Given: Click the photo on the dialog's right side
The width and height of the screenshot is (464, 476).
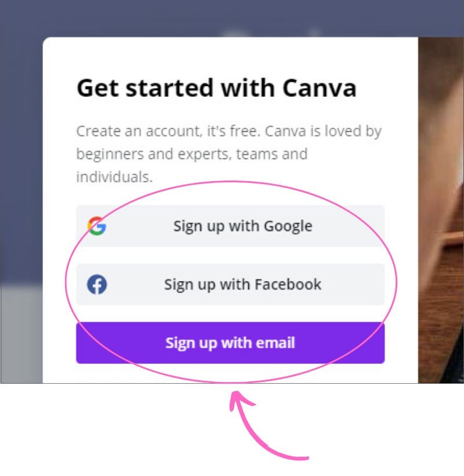Looking at the screenshot, I should 441,210.
